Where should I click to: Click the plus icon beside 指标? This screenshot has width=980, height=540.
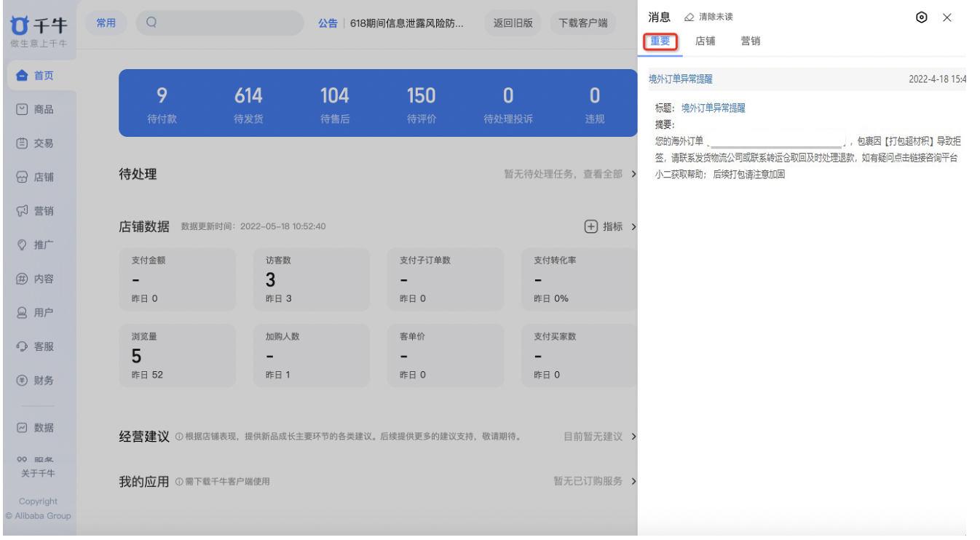point(591,227)
